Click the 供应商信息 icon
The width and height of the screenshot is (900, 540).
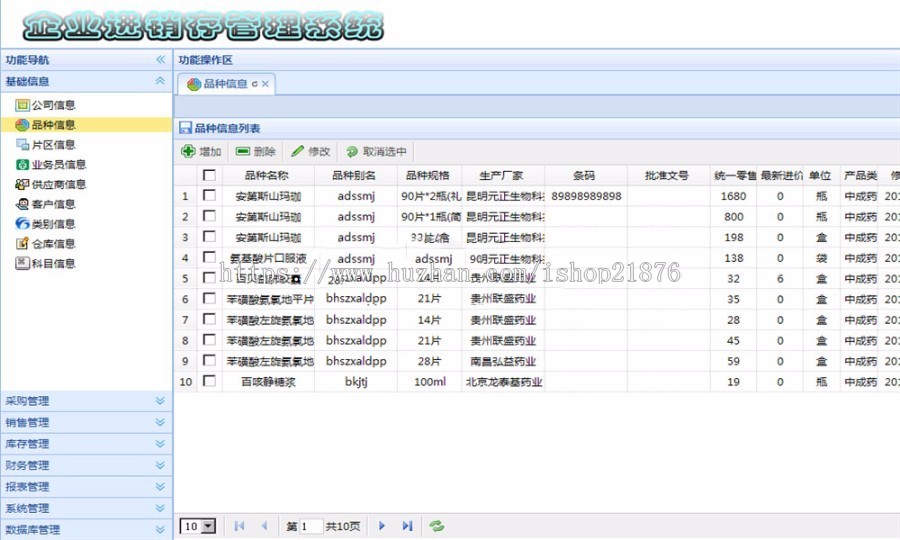(22, 184)
